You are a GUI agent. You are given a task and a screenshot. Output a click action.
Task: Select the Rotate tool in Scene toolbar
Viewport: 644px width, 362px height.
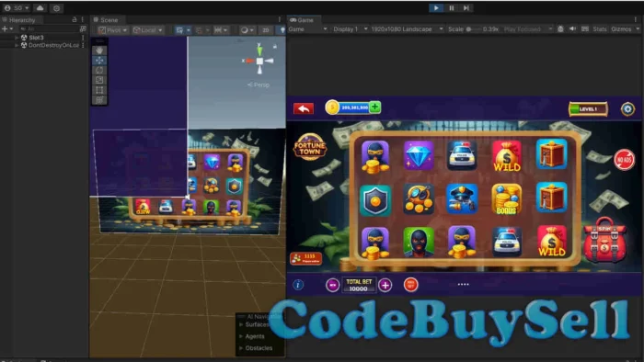[99, 71]
